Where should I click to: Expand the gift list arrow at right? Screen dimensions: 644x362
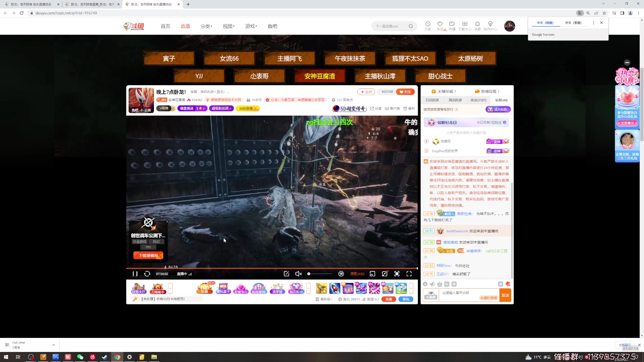pyautogui.click(x=411, y=288)
